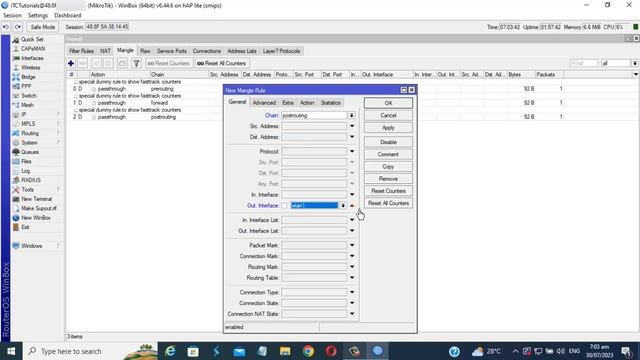Expand the Dst. Address field

352,137
